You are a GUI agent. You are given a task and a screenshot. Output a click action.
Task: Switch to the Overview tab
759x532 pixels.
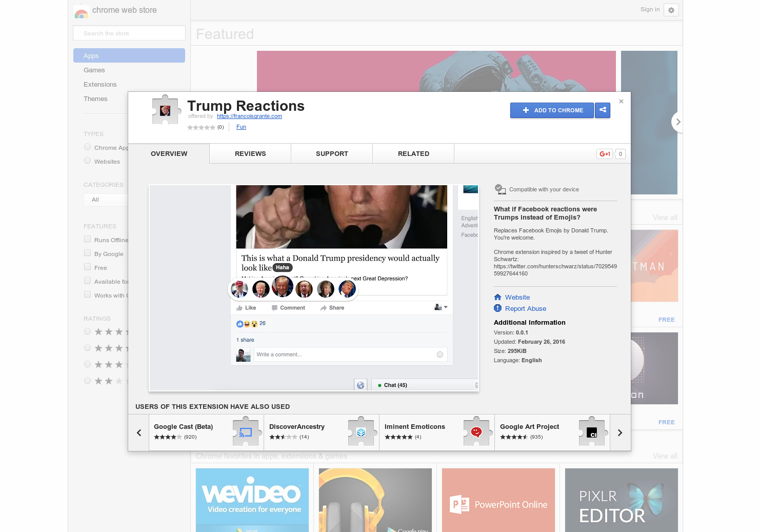click(x=169, y=153)
